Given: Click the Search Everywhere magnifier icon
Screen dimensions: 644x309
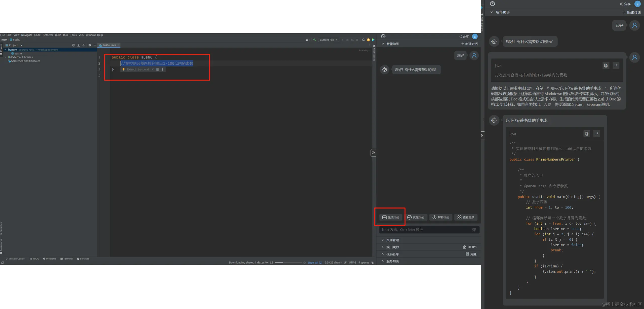Looking at the screenshot, I should 363,40.
